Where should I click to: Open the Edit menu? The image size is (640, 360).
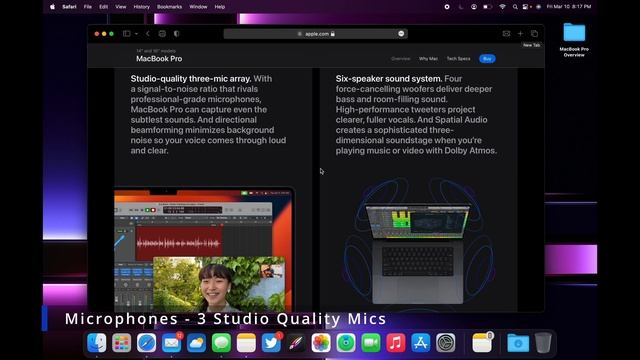tap(104, 7)
